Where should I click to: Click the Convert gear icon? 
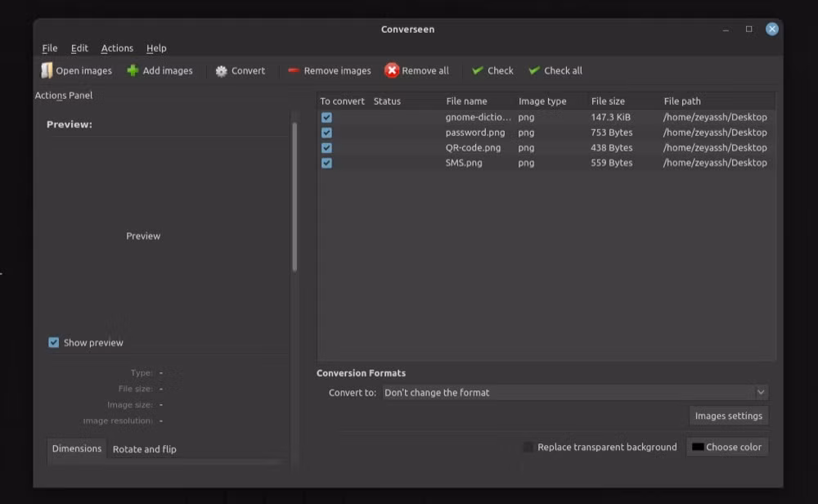(x=221, y=71)
